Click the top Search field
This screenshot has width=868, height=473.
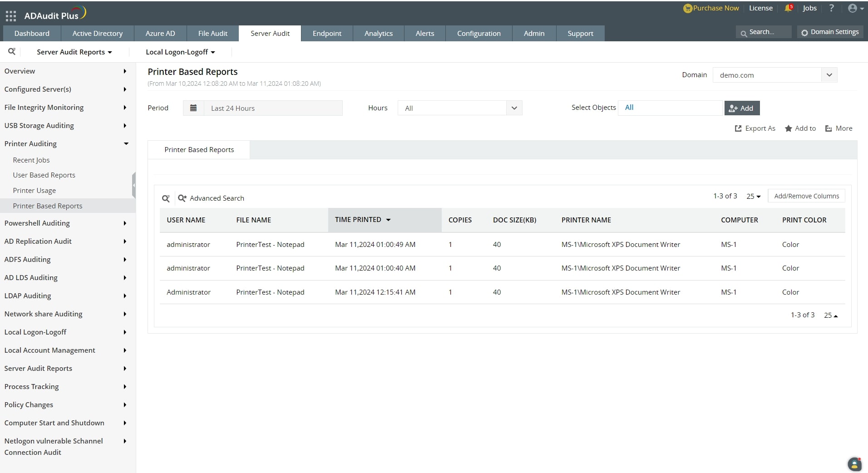763,32
